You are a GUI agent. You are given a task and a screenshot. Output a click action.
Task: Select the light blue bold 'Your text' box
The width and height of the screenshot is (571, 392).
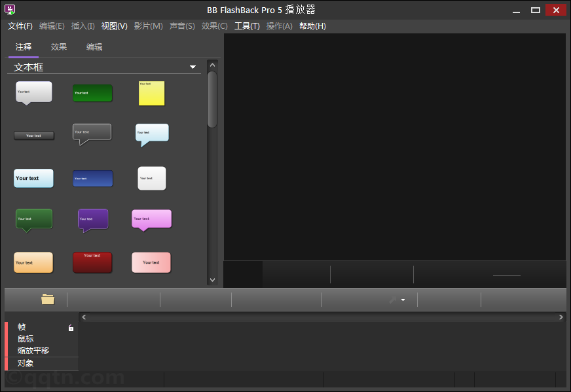(x=33, y=179)
